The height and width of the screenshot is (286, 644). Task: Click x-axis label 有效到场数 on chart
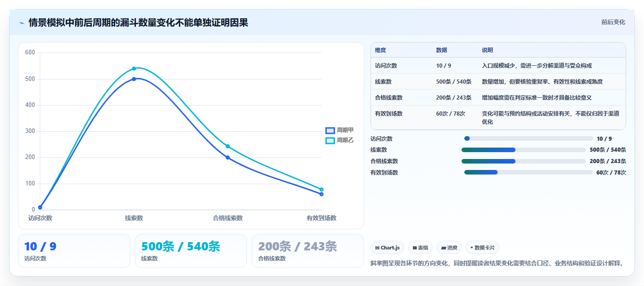tap(322, 218)
